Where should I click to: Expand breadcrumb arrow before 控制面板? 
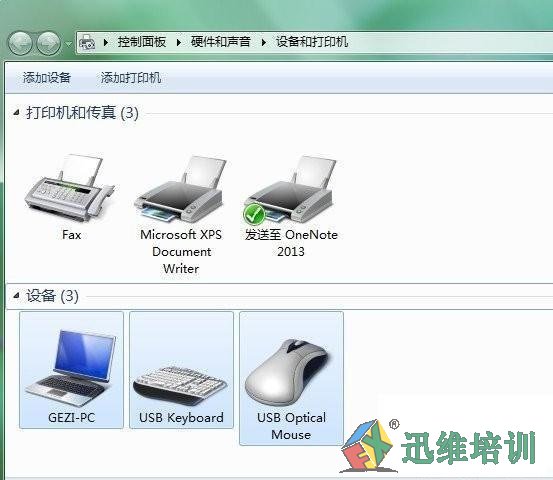tap(106, 43)
